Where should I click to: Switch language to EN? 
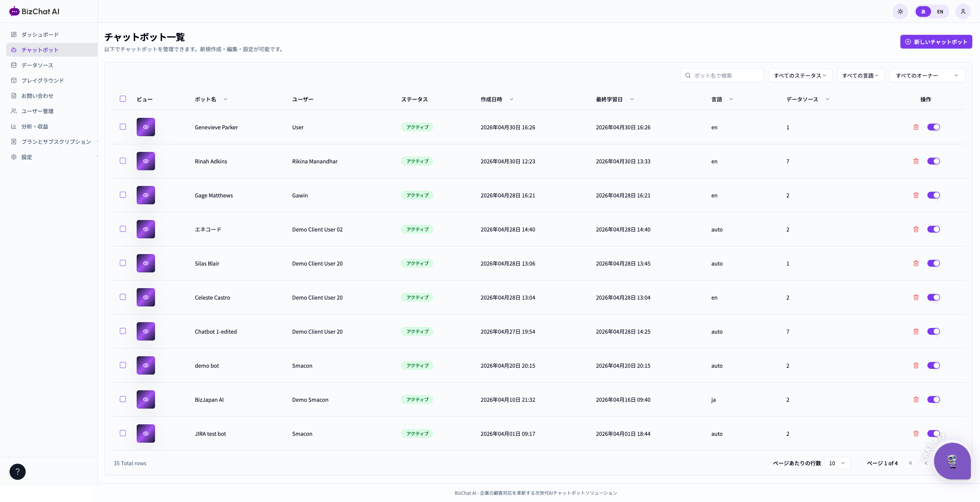coord(940,11)
